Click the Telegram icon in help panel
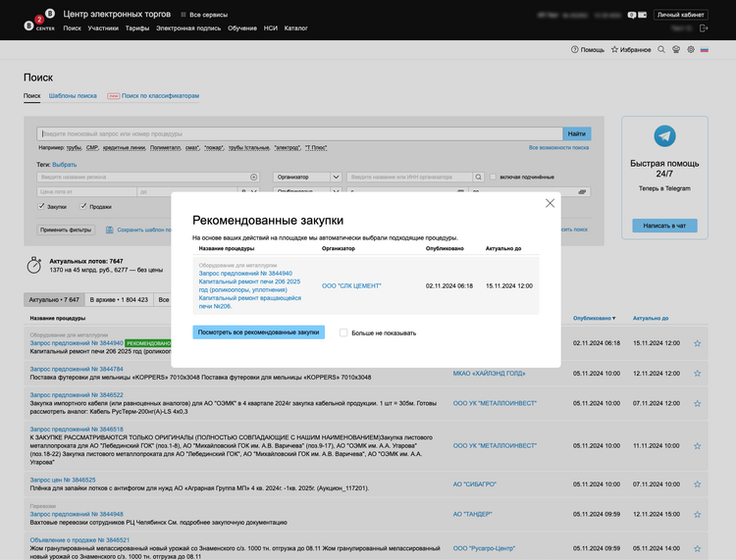Screen dimensions: 736x560 664,136
